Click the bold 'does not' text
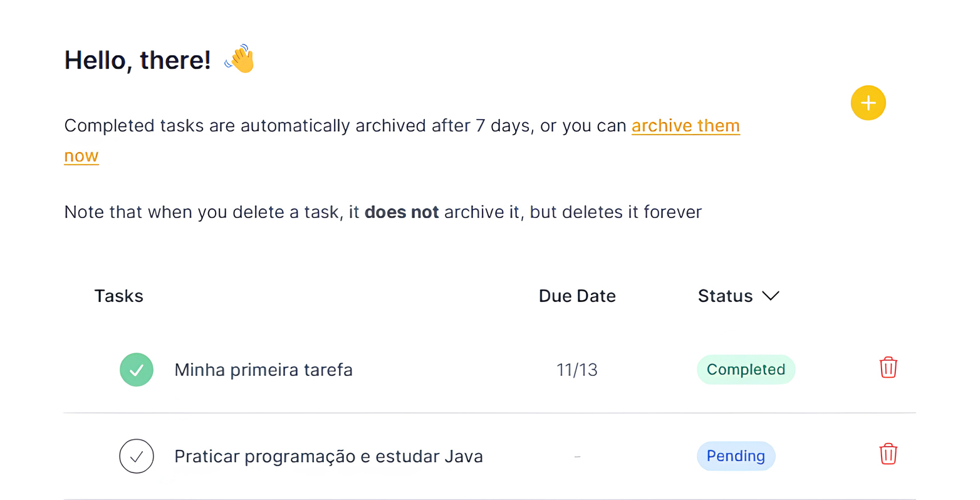This screenshot has width=980, height=500. pyautogui.click(x=402, y=212)
